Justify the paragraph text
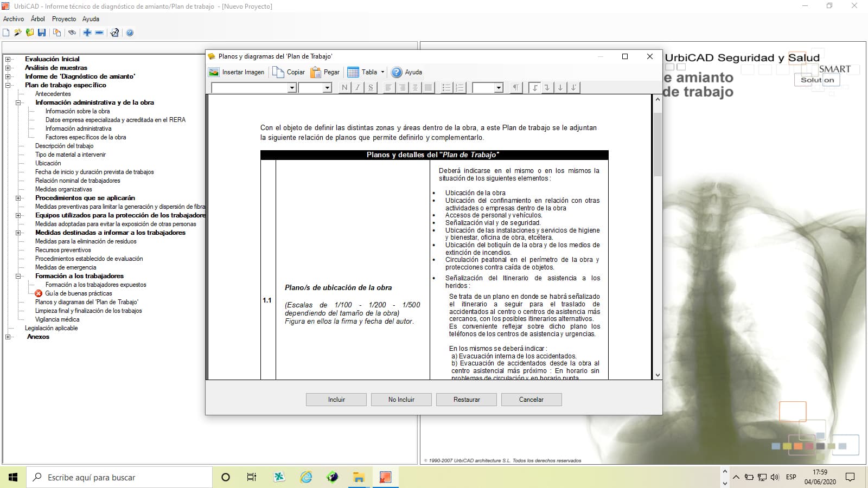The image size is (868, 488). click(429, 87)
